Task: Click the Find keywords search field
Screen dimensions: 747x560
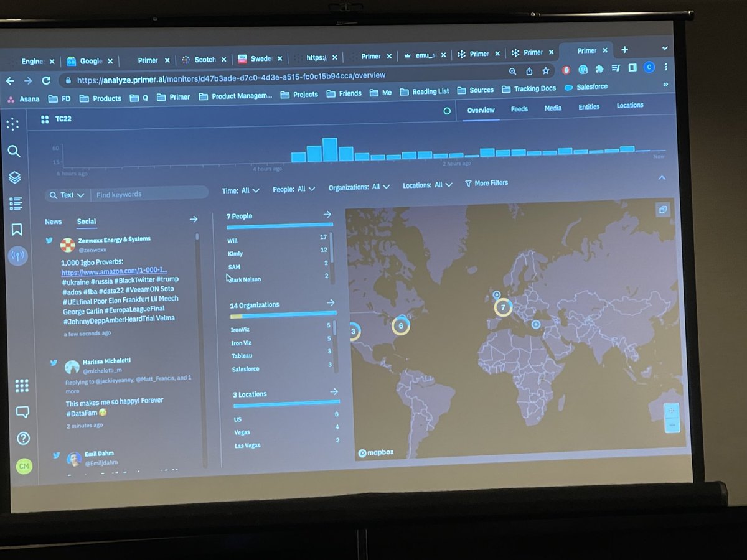Action: 149,194
